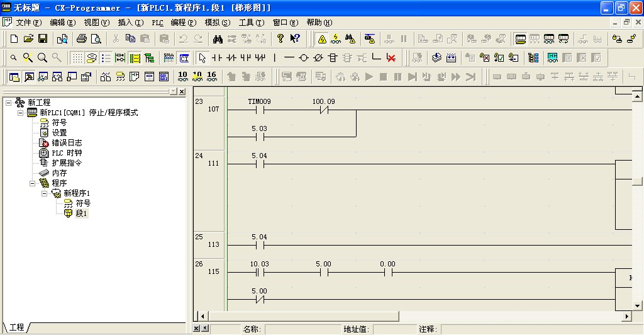Viewport: 644px width, 335px height.
Task: Collapse the 程序 tree node
Action: (33, 183)
